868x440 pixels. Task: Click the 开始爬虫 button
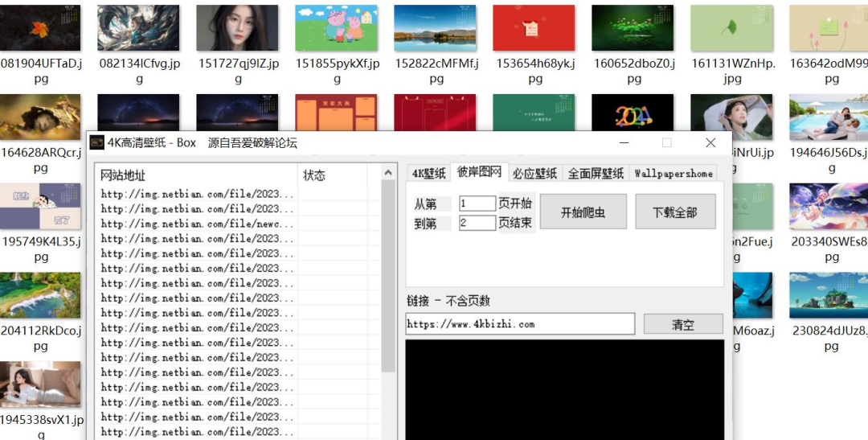583,212
